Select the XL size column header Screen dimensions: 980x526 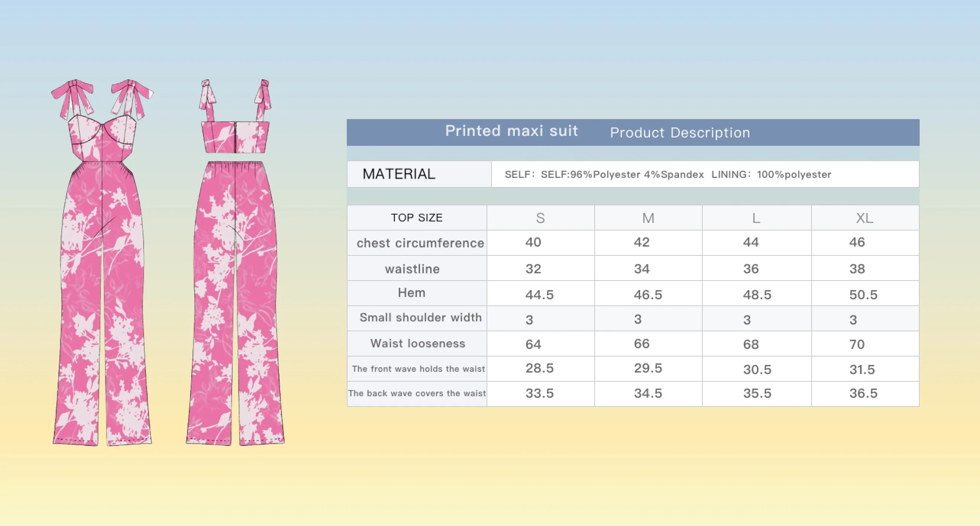click(x=864, y=218)
